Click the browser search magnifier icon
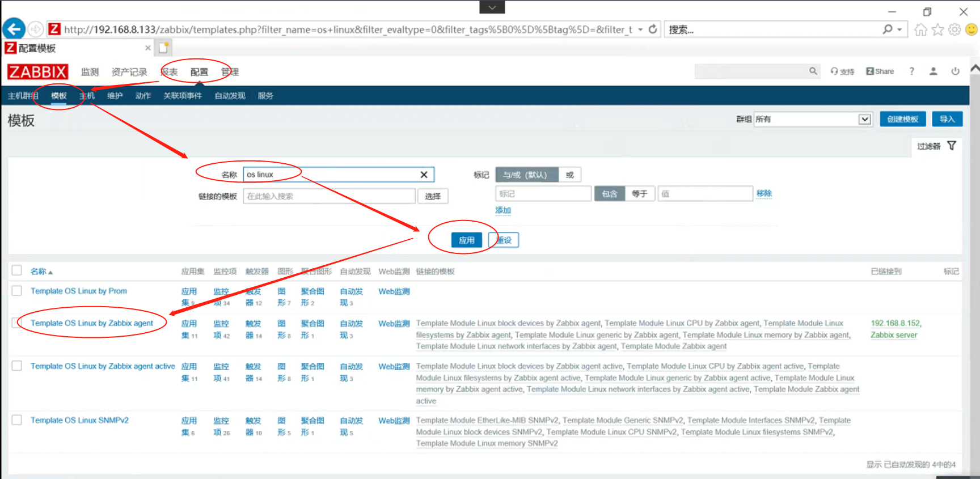 pyautogui.click(x=888, y=29)
